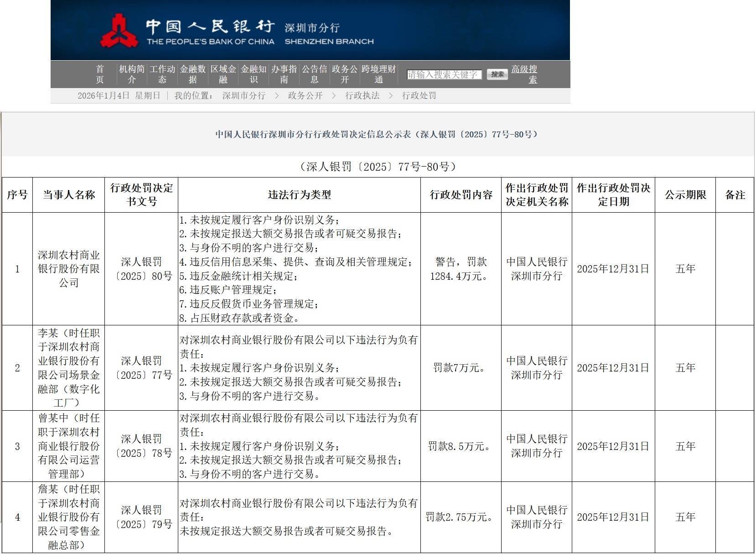Navigate to 金融知识 in the menu
The height and width of the screenshot is (554, 756).
tap(254, 74)
